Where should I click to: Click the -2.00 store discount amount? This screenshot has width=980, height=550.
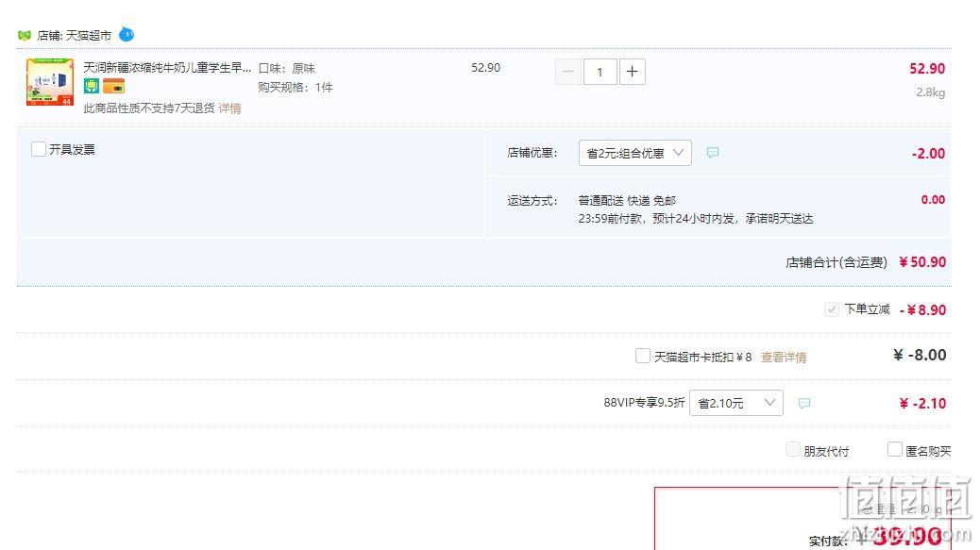click(928, 154)
